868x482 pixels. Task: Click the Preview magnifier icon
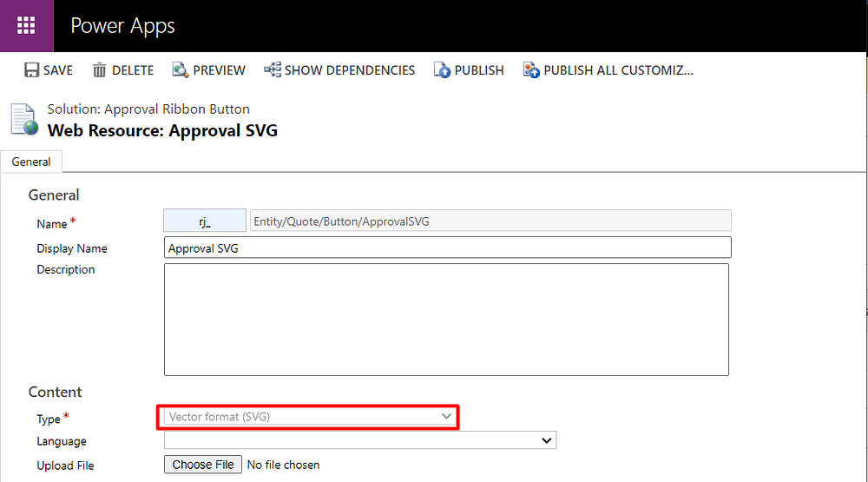point(180,69)
